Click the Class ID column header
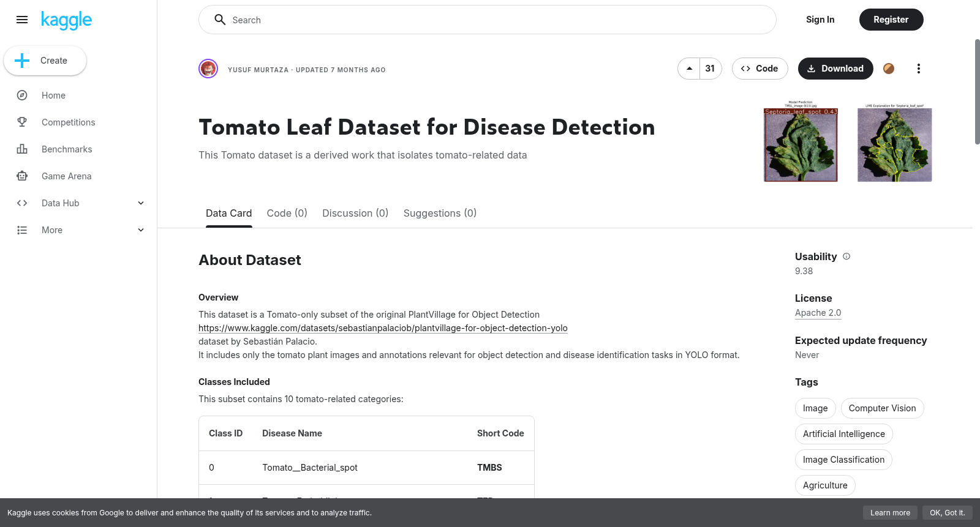This screenshot has height=527, width=980. (225, 433)
